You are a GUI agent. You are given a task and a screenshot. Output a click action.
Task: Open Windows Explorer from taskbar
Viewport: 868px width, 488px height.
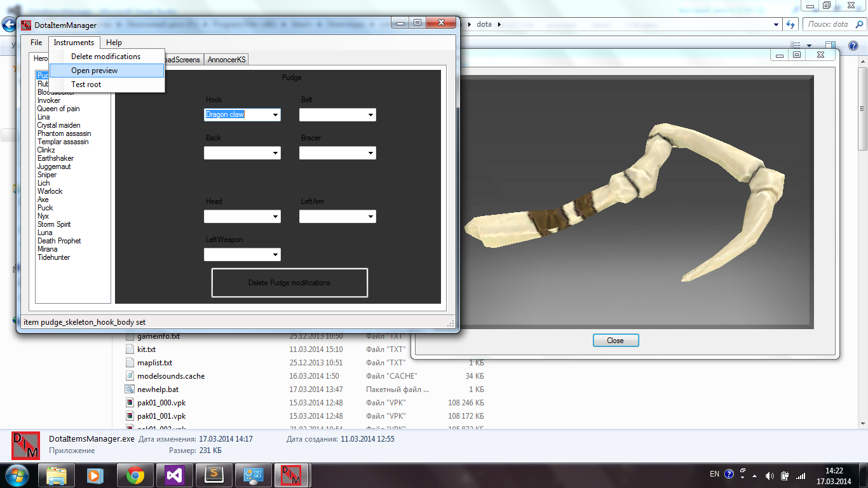tap(57, 475)
